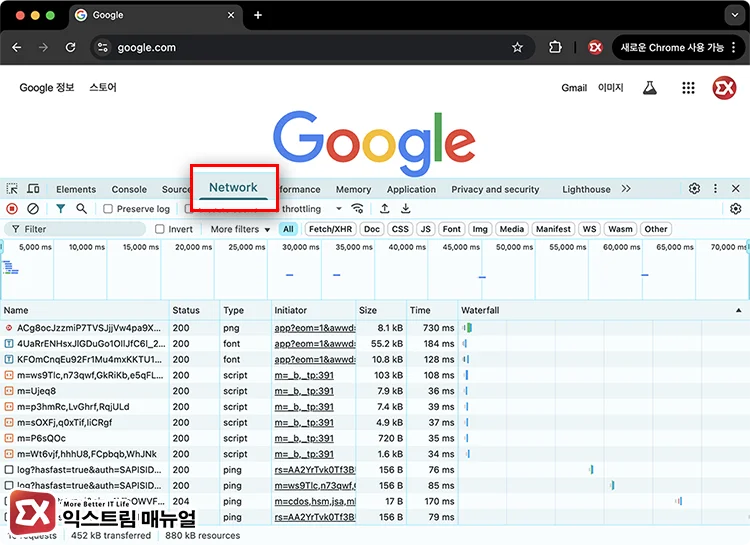Switch to the Application tab
Viewport: 750px width, 545px height.
[411, 189]
